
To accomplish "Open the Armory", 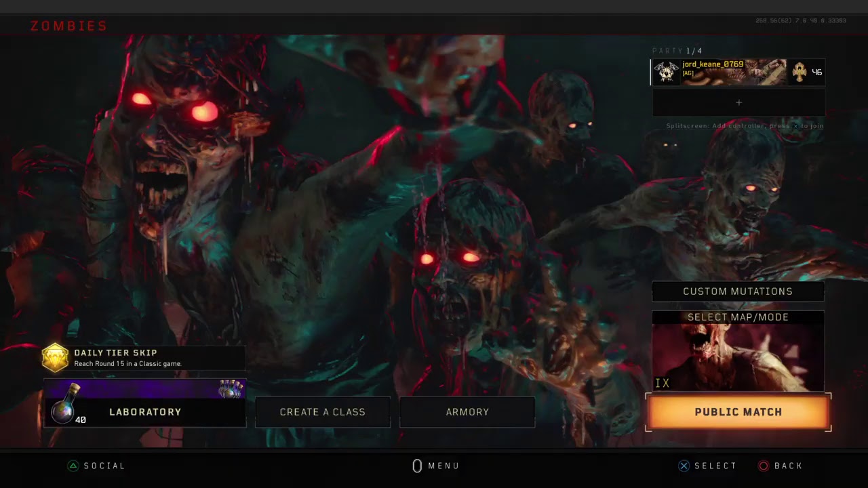I will (x=467, y=412).
